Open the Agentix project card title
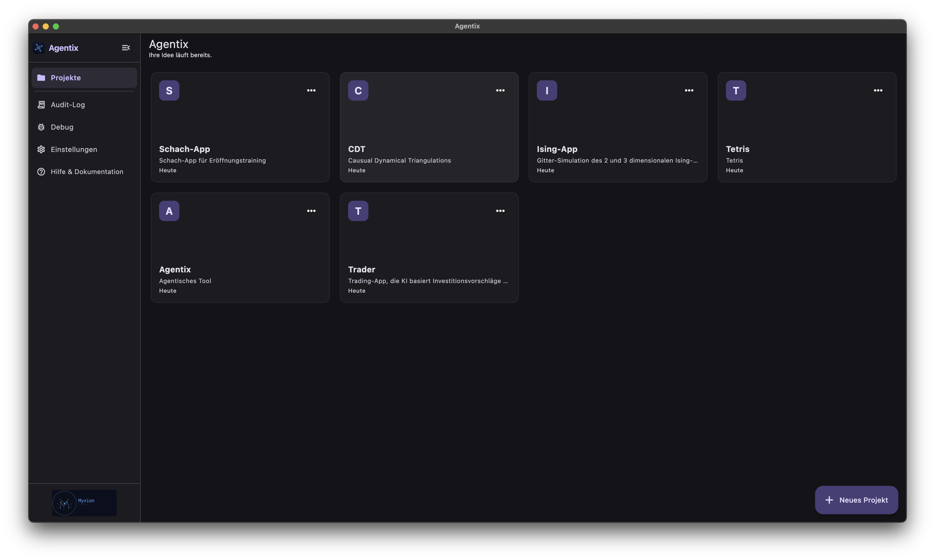 point(175,269)
